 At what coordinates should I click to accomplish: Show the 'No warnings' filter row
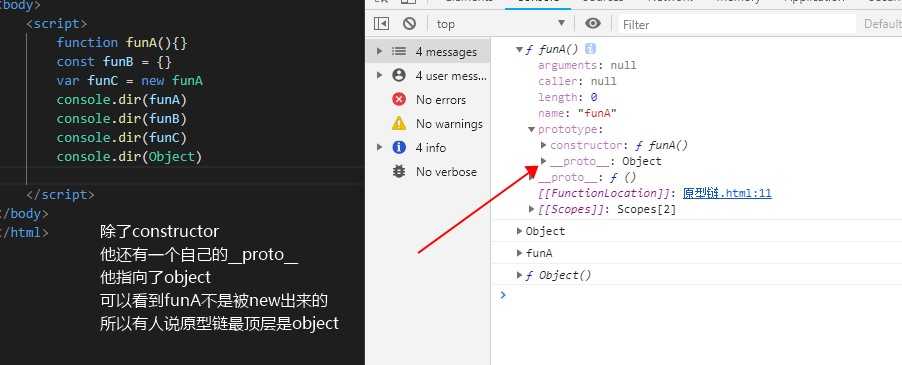(428, 124)
